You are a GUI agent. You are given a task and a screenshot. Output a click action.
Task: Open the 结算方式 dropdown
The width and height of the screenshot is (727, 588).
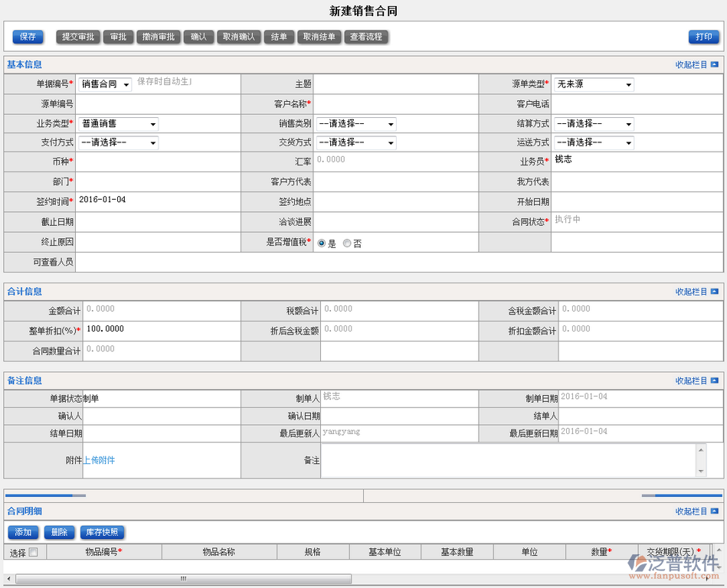[594, 124]
